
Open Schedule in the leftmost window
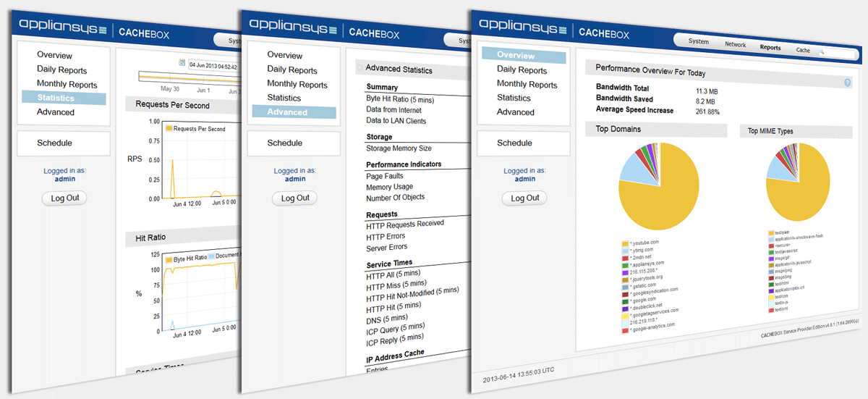(54, 143)
